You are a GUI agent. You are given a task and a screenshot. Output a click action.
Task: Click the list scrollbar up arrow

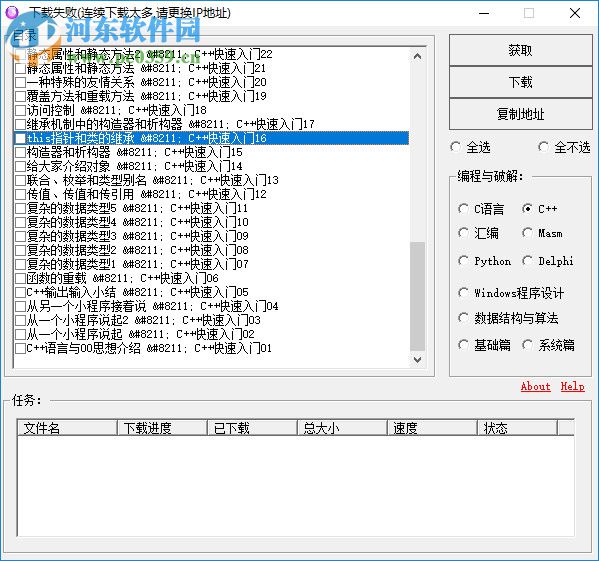click(x=417, y=57)
